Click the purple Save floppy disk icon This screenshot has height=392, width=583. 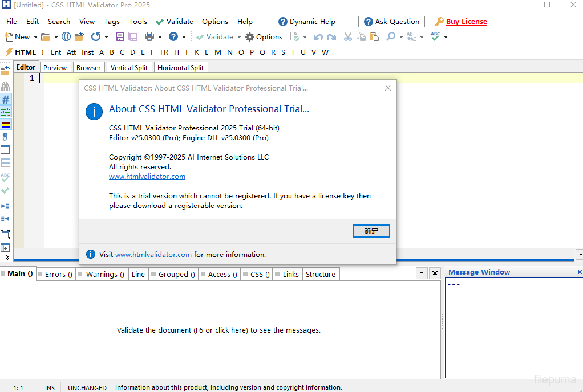pos(120,37)
